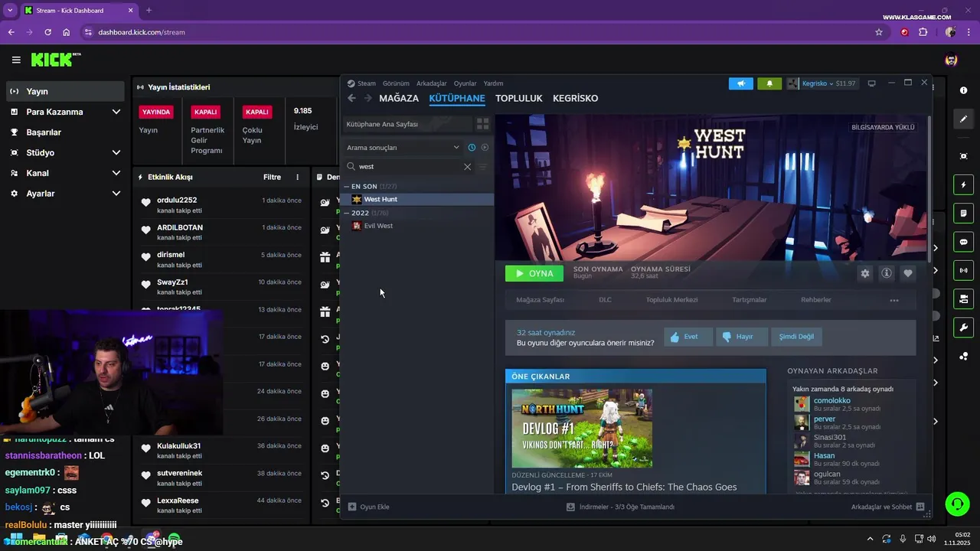Collapse the EN SON group
980x551 pixels.
tap(347, 186)
